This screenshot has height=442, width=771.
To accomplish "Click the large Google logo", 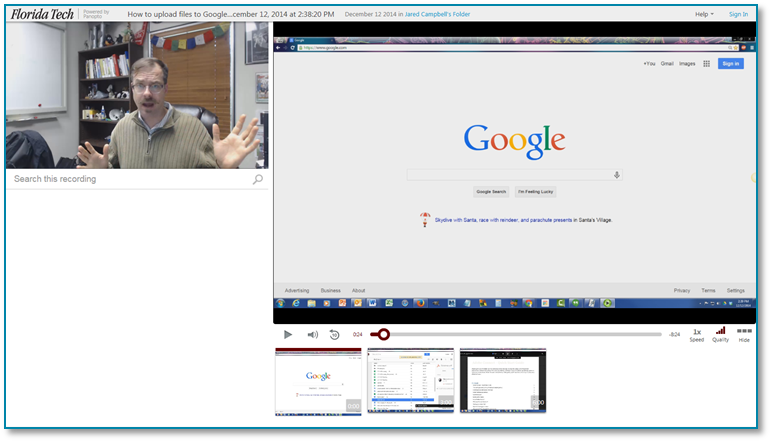I will pyautogui.click(x=514, y=141).
